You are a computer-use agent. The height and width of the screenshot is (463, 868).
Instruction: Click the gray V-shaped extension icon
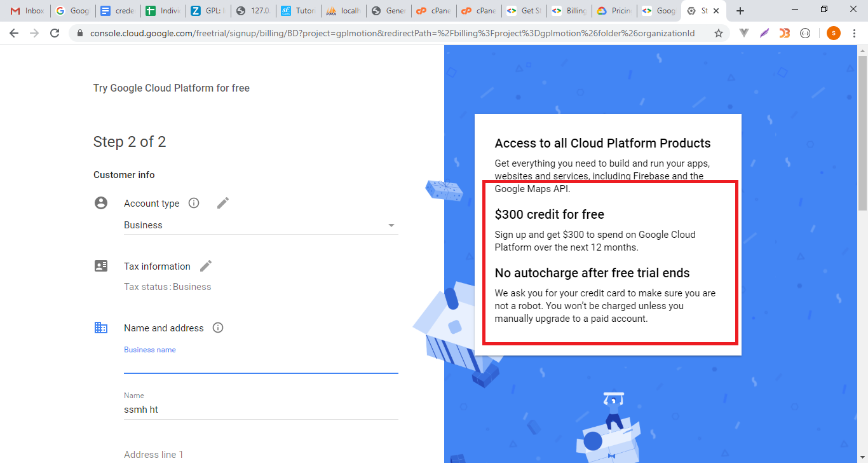(744, 33)
